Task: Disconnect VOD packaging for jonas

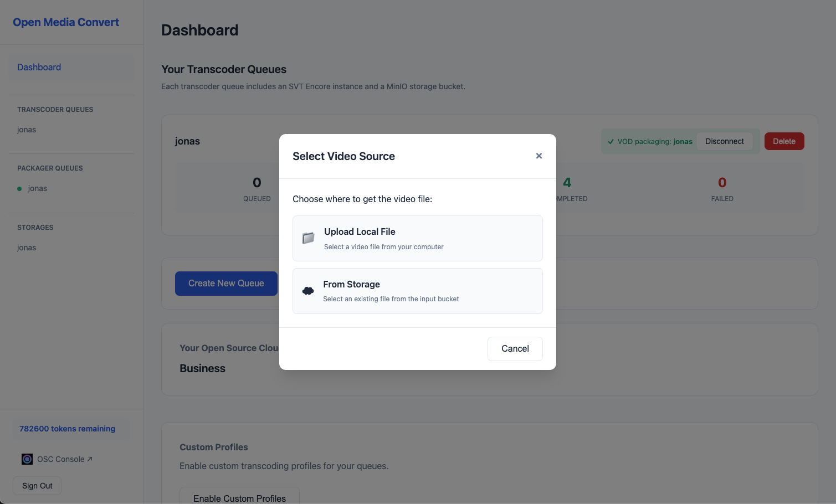Action: tap(724, 141)
